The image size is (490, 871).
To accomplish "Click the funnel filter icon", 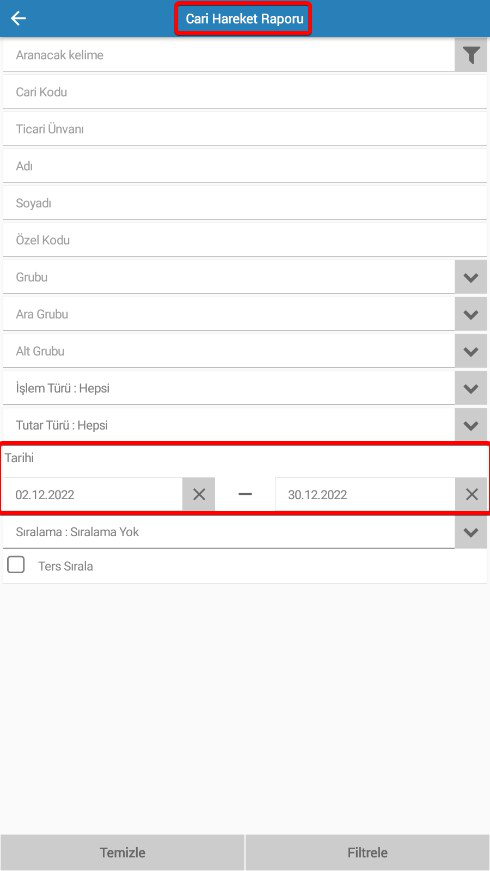I will click(x=471, y=55).
